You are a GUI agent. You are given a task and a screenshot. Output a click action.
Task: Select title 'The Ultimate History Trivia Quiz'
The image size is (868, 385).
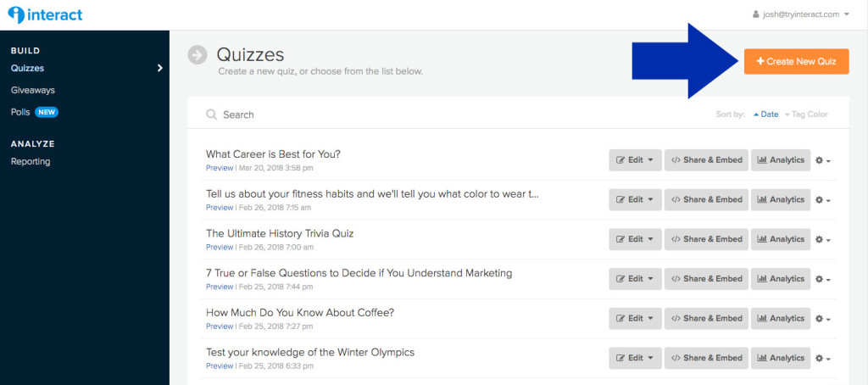(280, 234)
